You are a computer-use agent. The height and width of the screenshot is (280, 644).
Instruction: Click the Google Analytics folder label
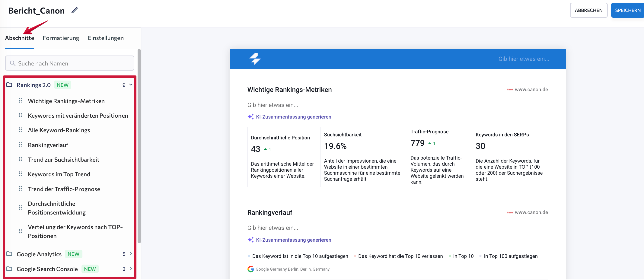[39, 254]
